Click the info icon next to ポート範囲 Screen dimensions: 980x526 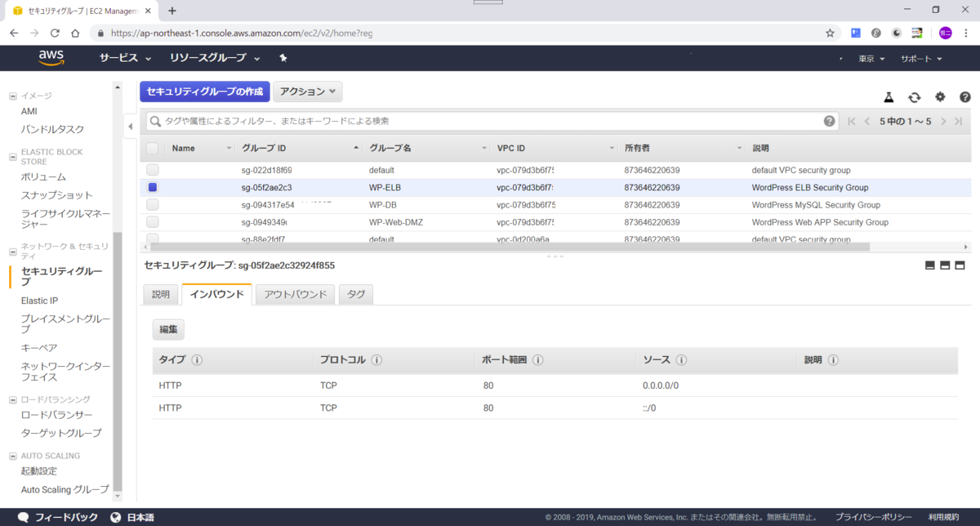[538, 360]
